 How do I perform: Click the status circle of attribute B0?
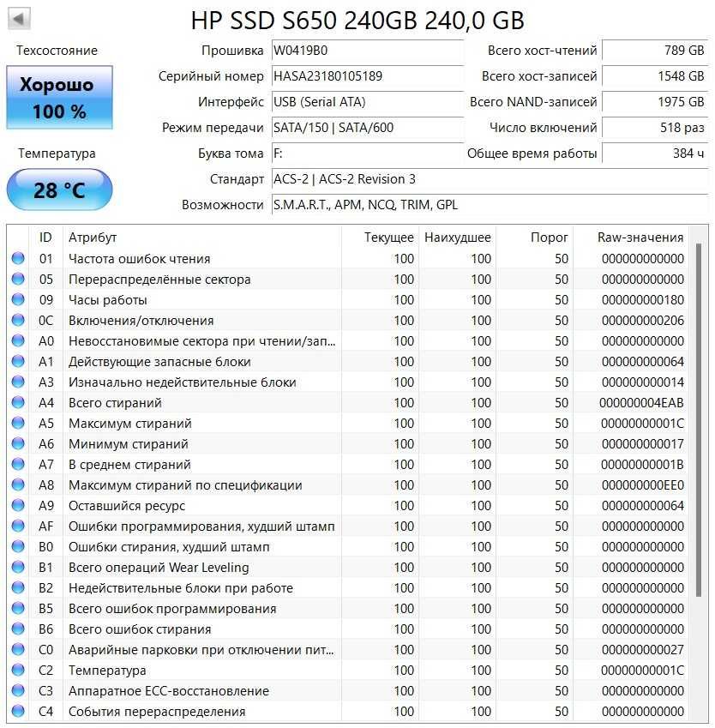(x=18, y=546)
